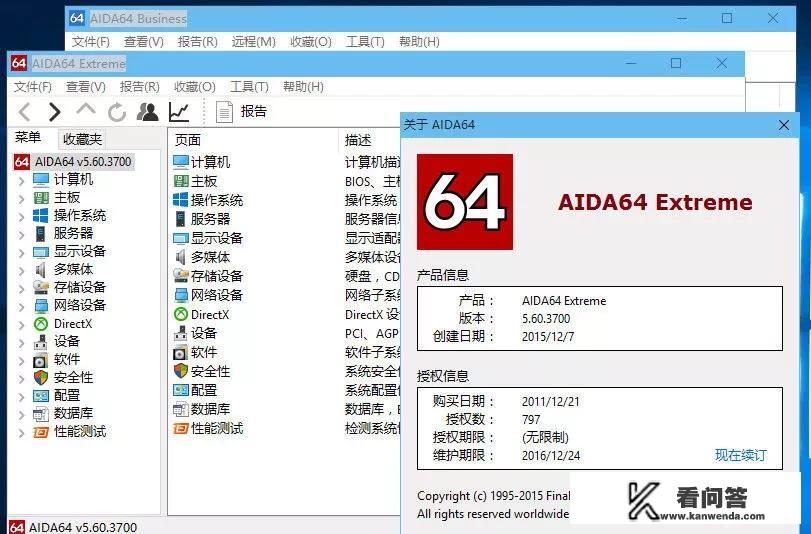The height and width of the screenshot is (534, 811).
Task: Open 查看(V) menu in AIDA64 Extreme
Action: point(86,87)
